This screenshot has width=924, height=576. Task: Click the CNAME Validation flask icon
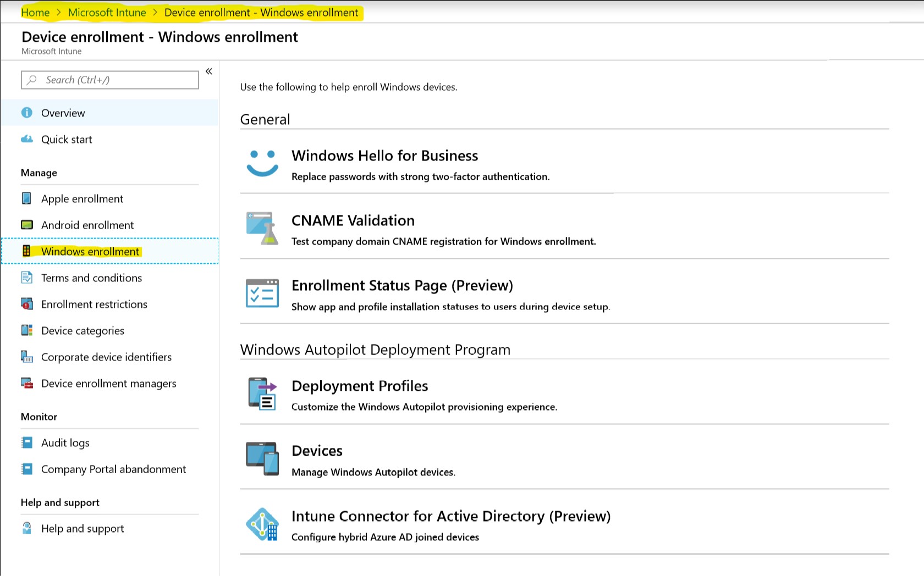262,228
